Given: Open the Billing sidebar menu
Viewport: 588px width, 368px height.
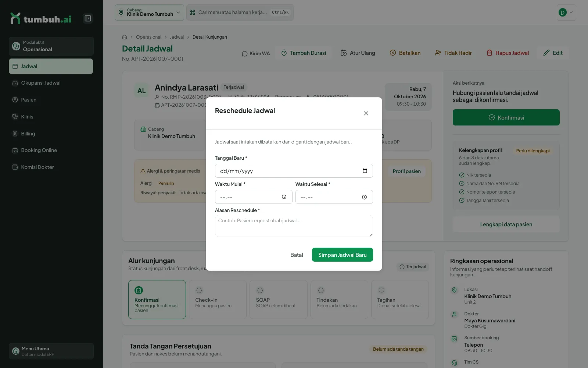Looking at the screenshot, I should (51, 134).
